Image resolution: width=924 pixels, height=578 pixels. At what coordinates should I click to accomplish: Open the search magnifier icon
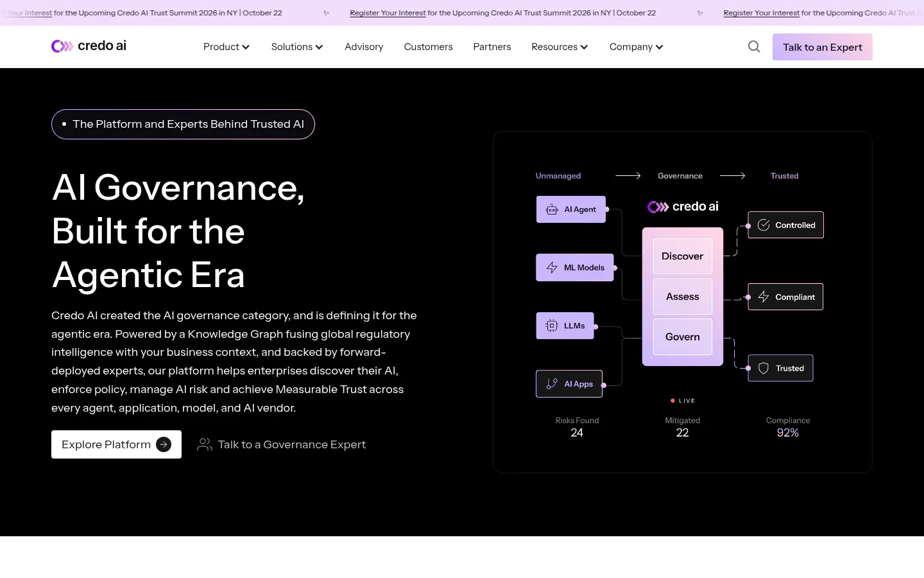tap(754, 46)
